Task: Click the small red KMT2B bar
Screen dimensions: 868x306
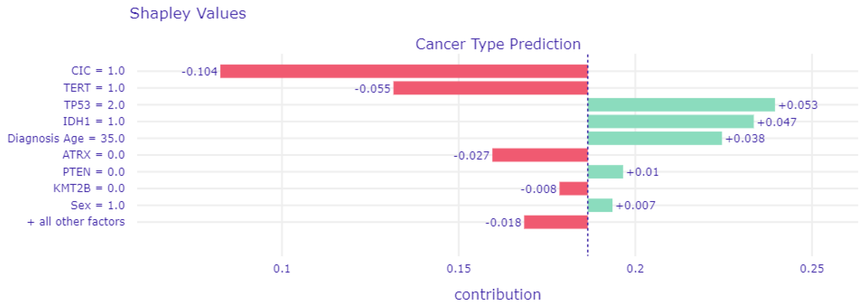Action: [574, 188]
